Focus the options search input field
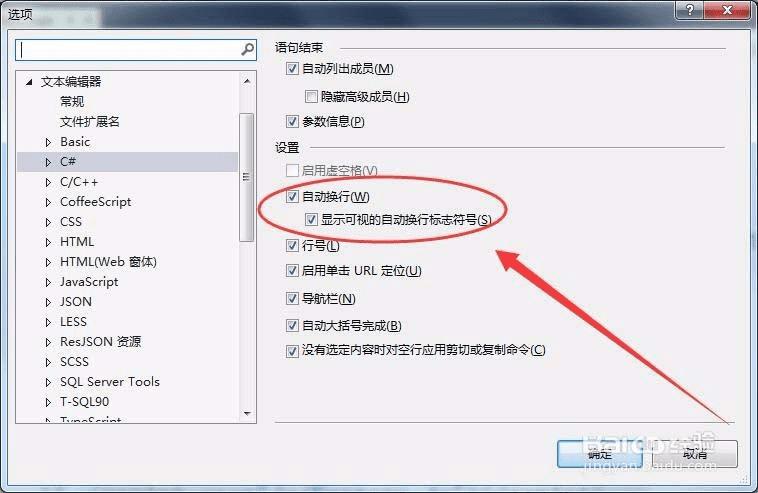 click(130, 50)
